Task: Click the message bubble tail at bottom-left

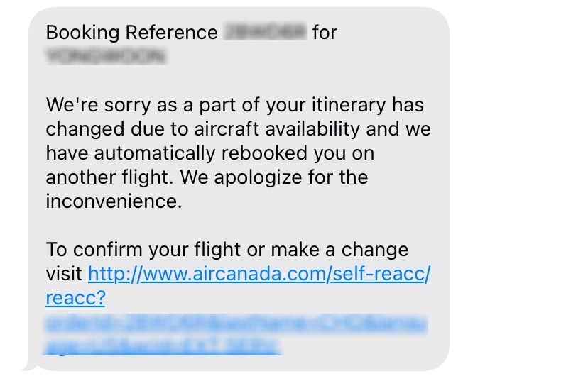Action: 30,367
